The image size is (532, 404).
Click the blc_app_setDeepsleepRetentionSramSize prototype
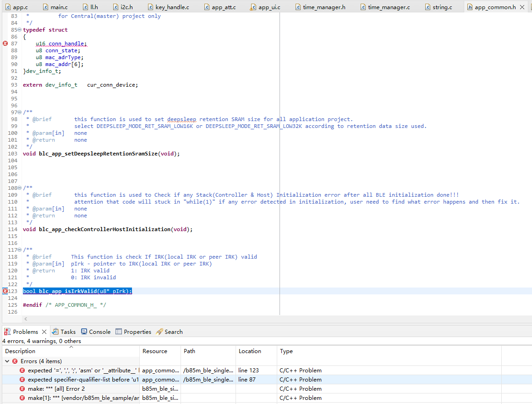coord(101,154)
